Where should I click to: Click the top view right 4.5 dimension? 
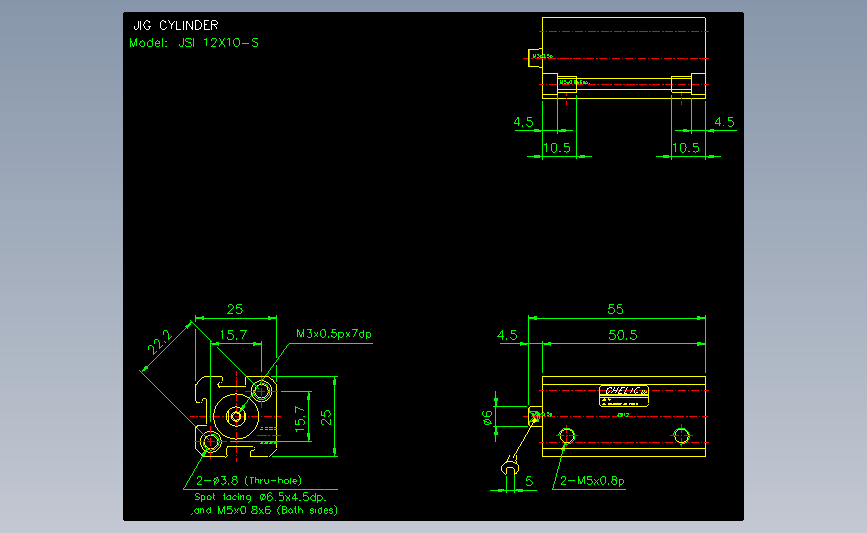point(724,122)
